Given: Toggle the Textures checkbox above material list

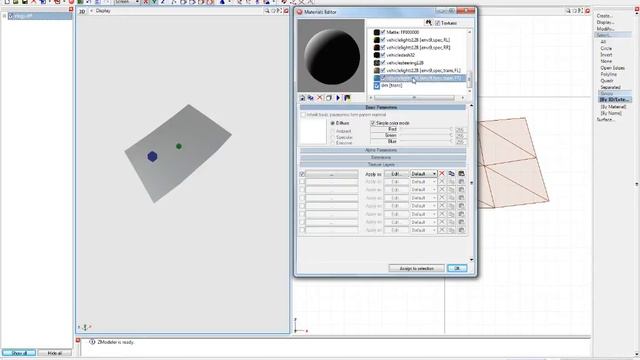Looking at the screenshot, I should pyautogui.click(x=437, y=23).
